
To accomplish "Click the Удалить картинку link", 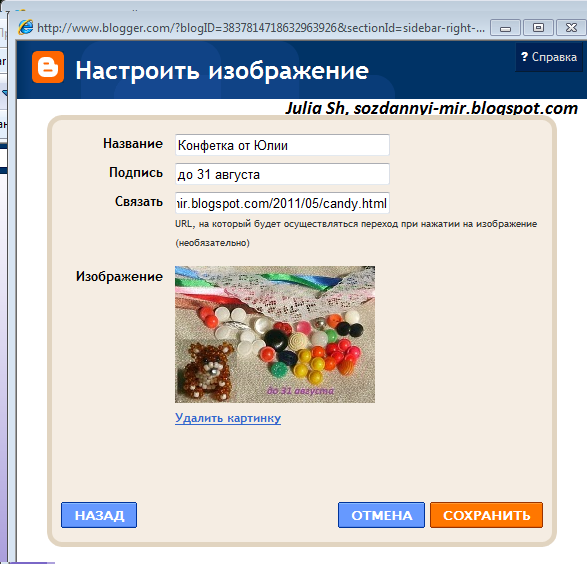I will (228, 418).
